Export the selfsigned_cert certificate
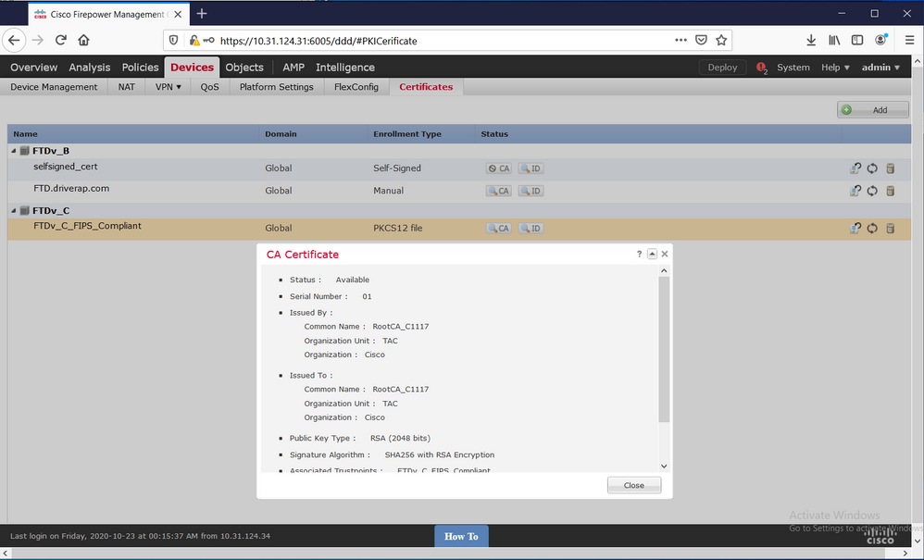This screenshot has width=924, height=560. (x=855, y=168)
